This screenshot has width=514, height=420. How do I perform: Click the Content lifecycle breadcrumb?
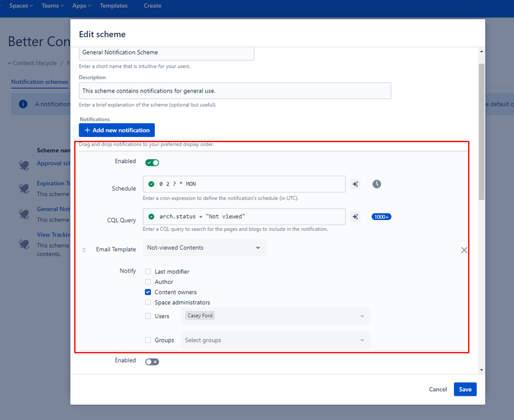[x=34, y=63]
